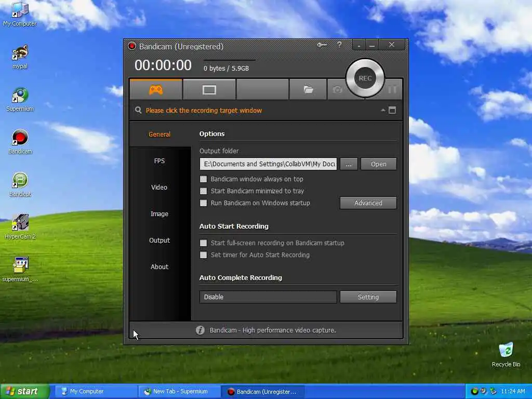Click the camera screenshot capture icon
Viewport: 532px width, 399px height.
[x=337, y=89]
